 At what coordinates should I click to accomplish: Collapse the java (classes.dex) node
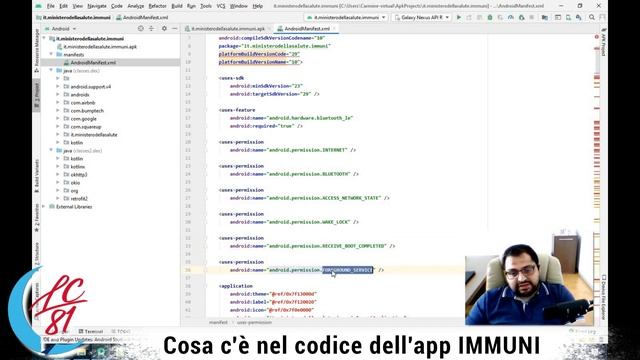(51, 71)
